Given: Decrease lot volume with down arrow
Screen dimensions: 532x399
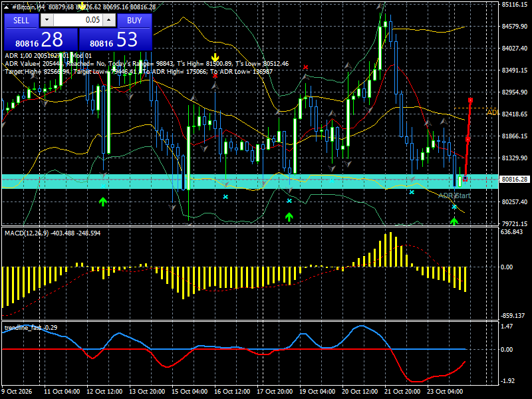Looking at the screenshot, I should (47, 21).
